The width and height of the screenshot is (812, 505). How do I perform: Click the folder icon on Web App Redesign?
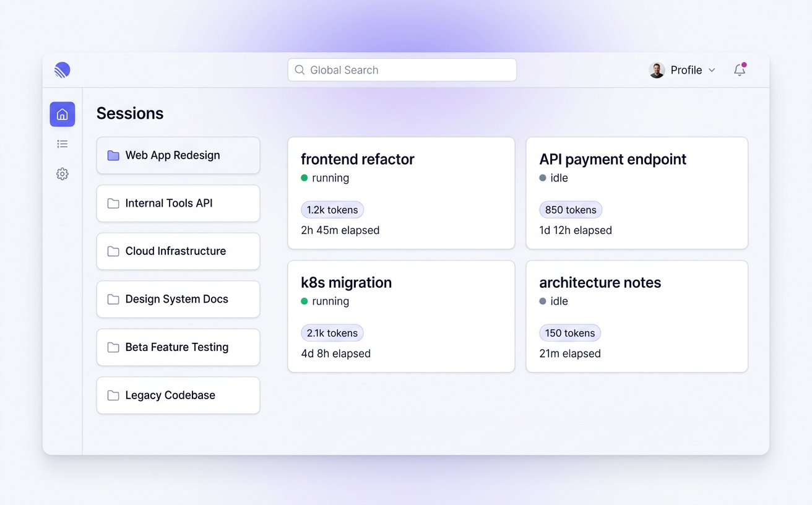[x=112, y=155]
